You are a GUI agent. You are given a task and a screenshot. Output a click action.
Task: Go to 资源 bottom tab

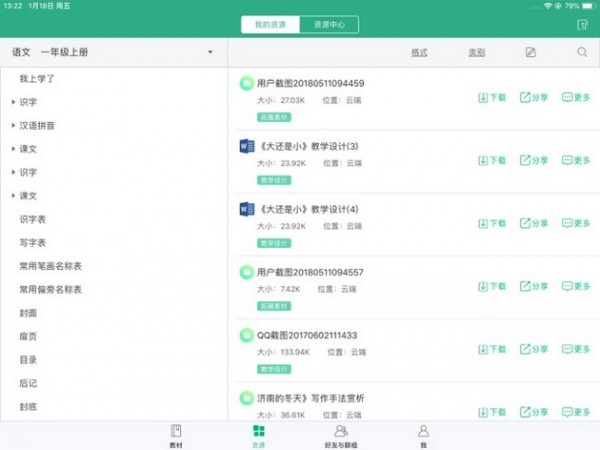point(259,436)
